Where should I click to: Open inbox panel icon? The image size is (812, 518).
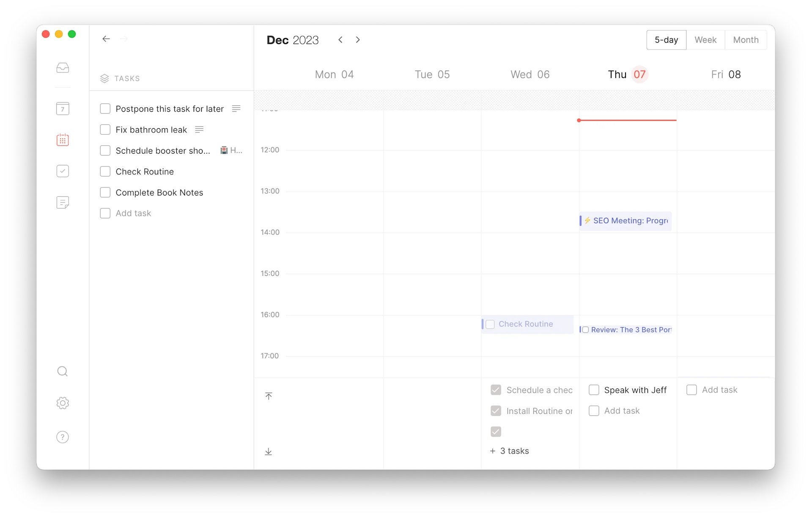63,67
